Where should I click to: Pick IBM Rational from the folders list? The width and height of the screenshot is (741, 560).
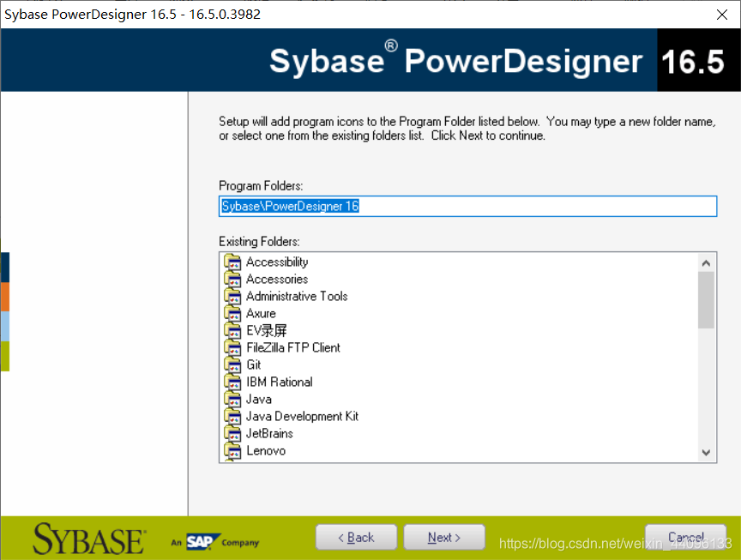(x=280, y=382)
